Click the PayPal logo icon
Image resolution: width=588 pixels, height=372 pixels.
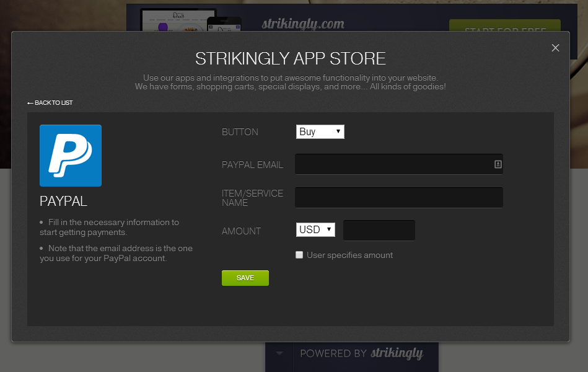click(x=71, y=156)
